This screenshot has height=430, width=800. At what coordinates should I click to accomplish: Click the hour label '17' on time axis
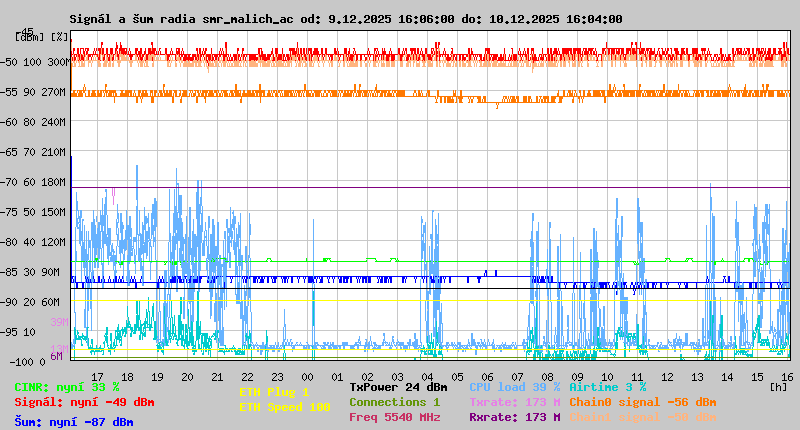(x=97, y=377)
